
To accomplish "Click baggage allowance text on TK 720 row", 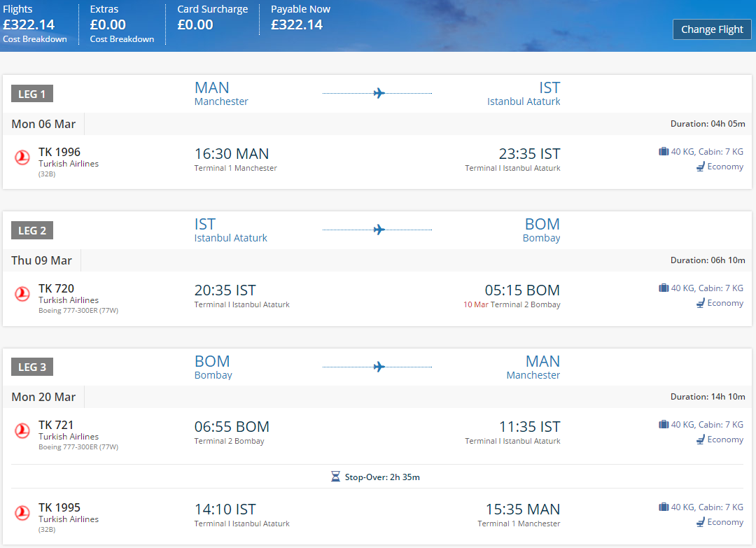I will click(x=707, y=288).
